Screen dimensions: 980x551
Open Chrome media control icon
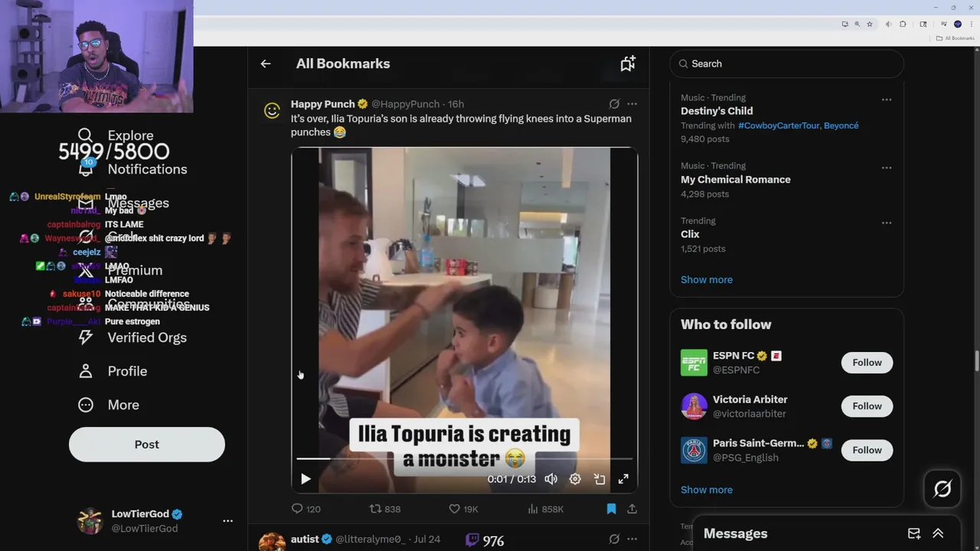click(944, 24)
